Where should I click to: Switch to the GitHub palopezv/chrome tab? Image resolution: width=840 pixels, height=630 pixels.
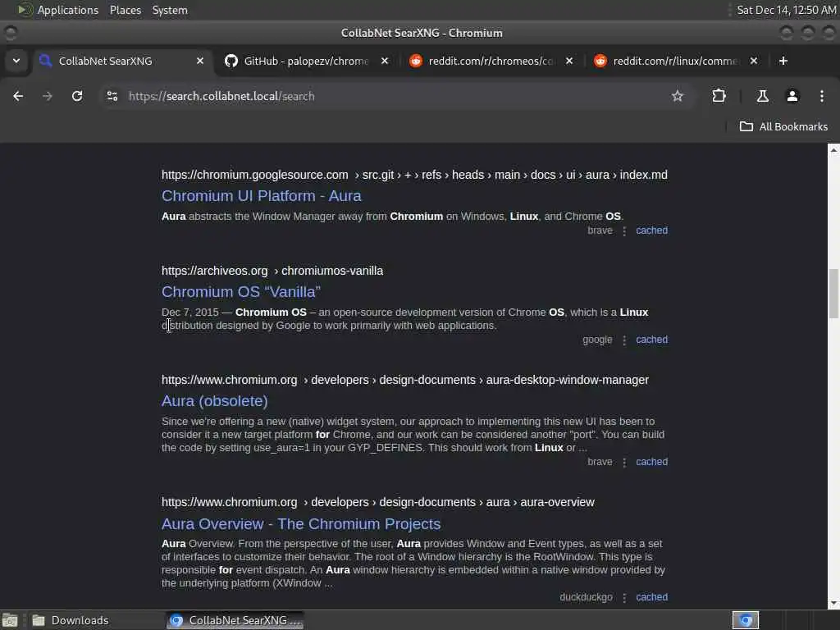pos(305,61)
